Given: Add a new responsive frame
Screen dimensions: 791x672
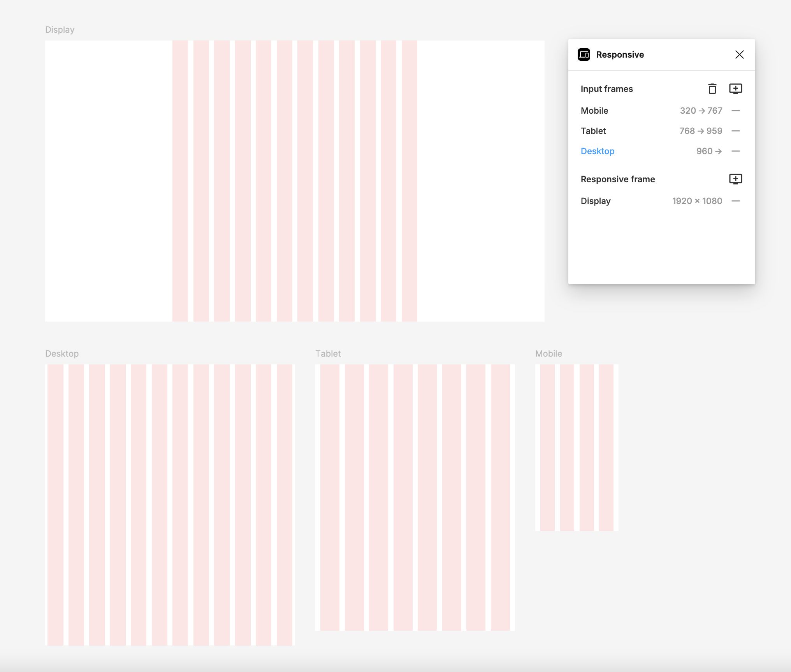Looking at the screenshot, I should coord(735,179).
